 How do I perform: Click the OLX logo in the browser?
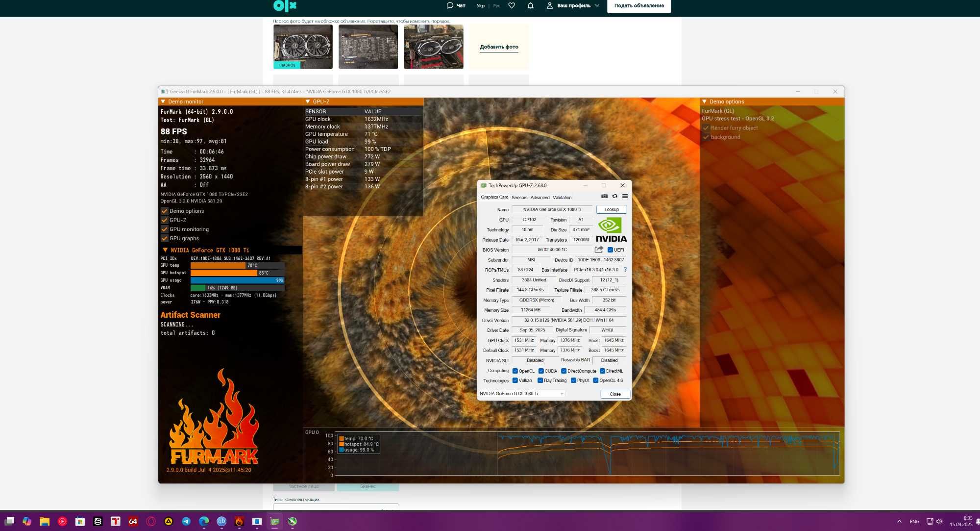coord(285,5)
